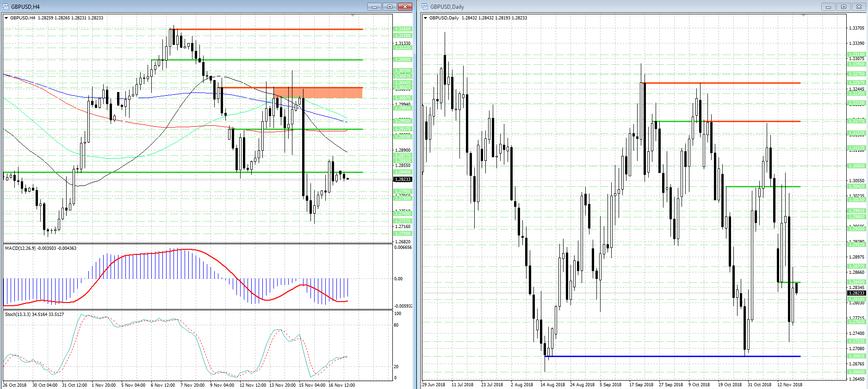
Task: Click the 1.28233 price label on H4 scale
Action: [x=402, y=179]
